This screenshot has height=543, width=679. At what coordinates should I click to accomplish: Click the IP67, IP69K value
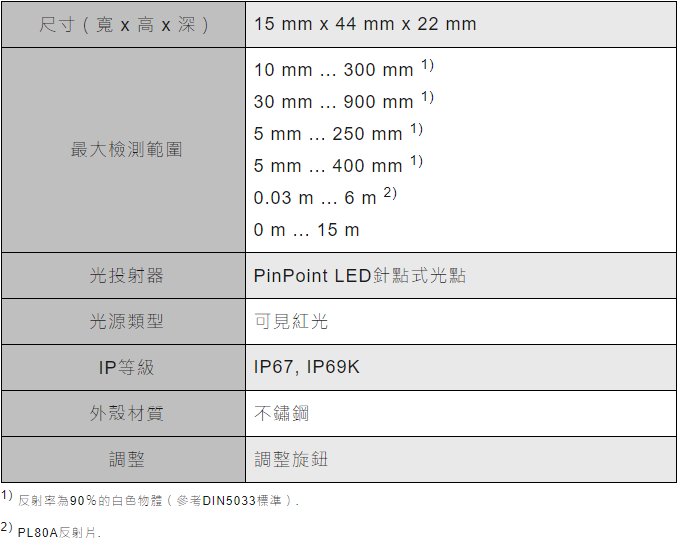point(306,367)
